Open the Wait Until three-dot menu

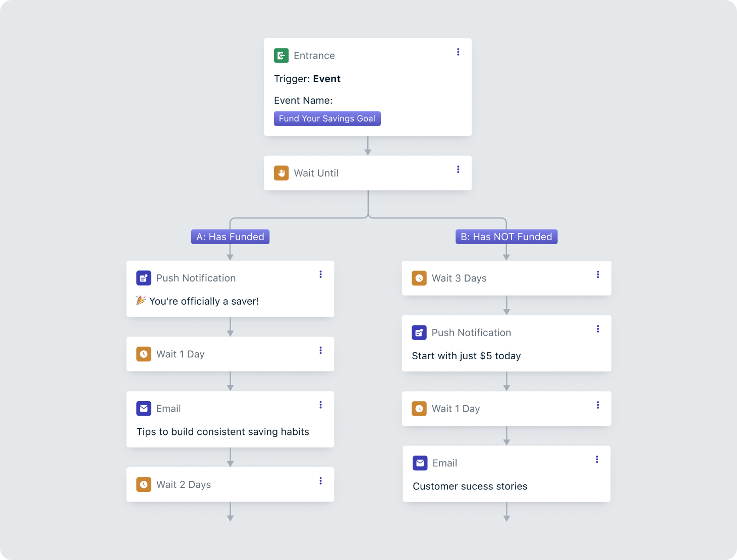coord(458,170)
